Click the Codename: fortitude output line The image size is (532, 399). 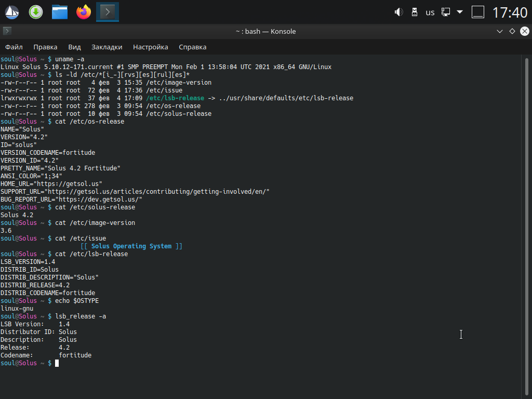pyautogui.click(x=46, y=355)
